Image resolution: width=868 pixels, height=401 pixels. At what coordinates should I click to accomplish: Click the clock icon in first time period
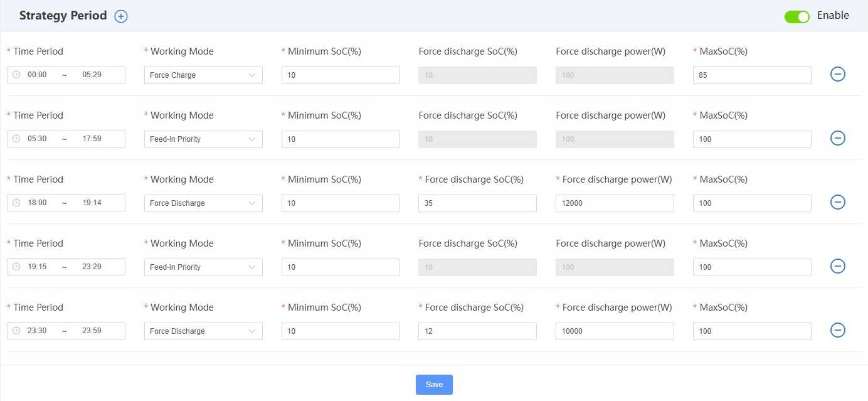click(16, 75)
